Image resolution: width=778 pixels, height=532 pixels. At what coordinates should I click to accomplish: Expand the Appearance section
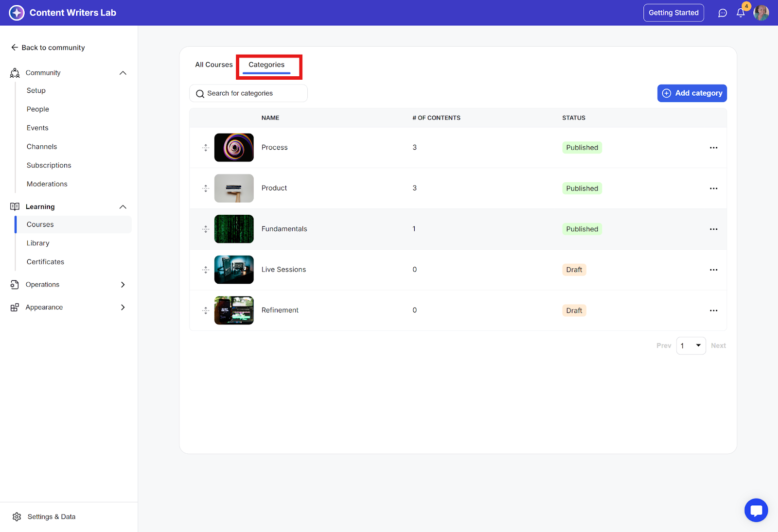pos(123,308)
